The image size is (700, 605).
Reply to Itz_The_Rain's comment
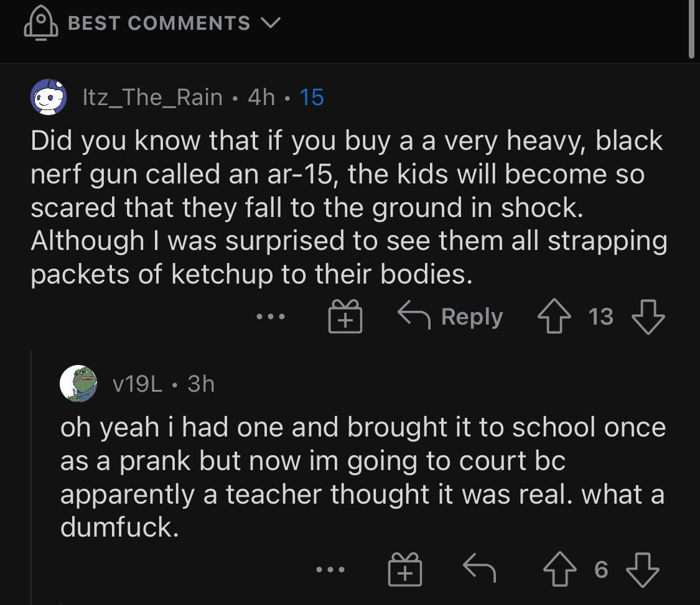point(451,317)
